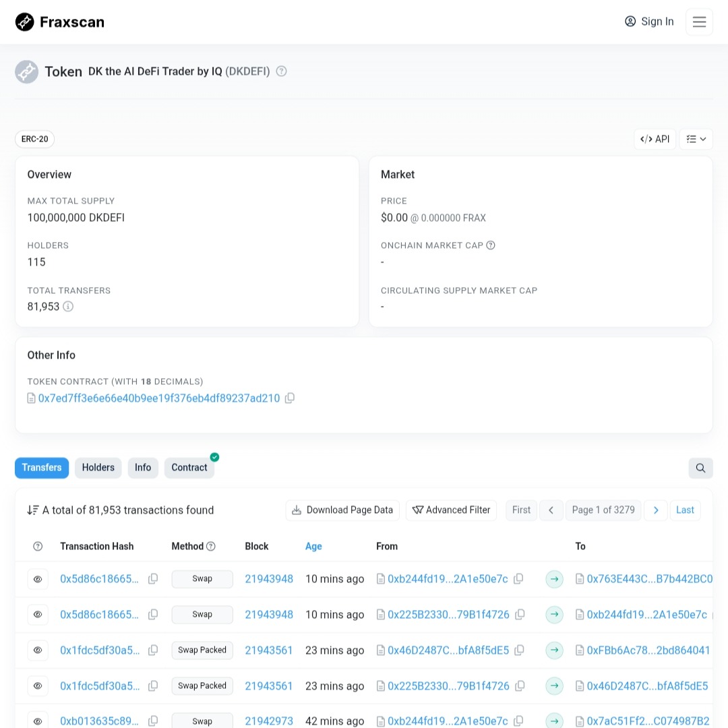Click help icon in table header first column
This screenshot has height=728, width=728.
tap(38, 547)
